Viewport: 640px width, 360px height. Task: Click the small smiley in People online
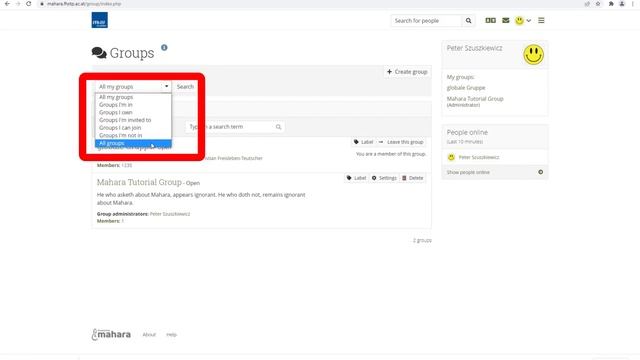(x=451, y=157)
